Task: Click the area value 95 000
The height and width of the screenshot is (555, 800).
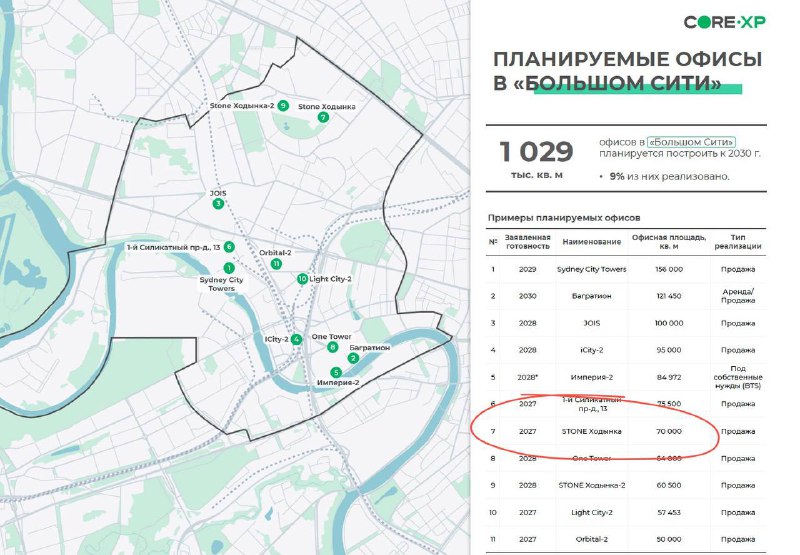Action: (669, 350)
